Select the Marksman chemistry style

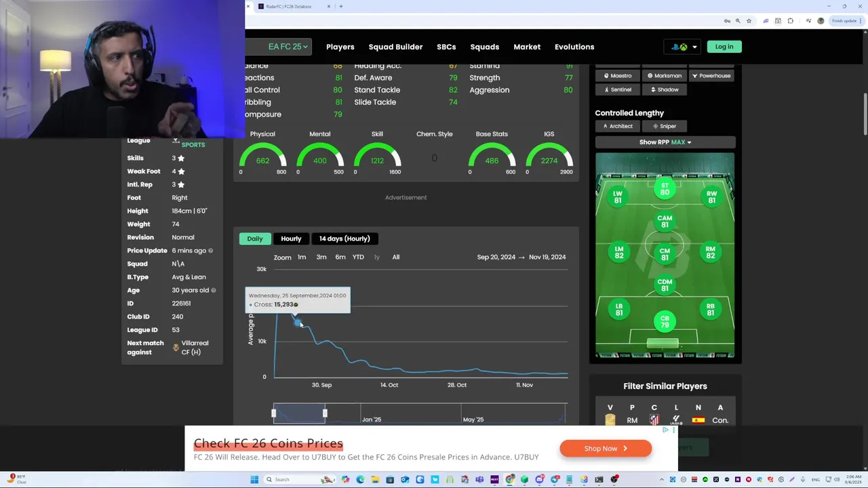click(x=665, y=76)
